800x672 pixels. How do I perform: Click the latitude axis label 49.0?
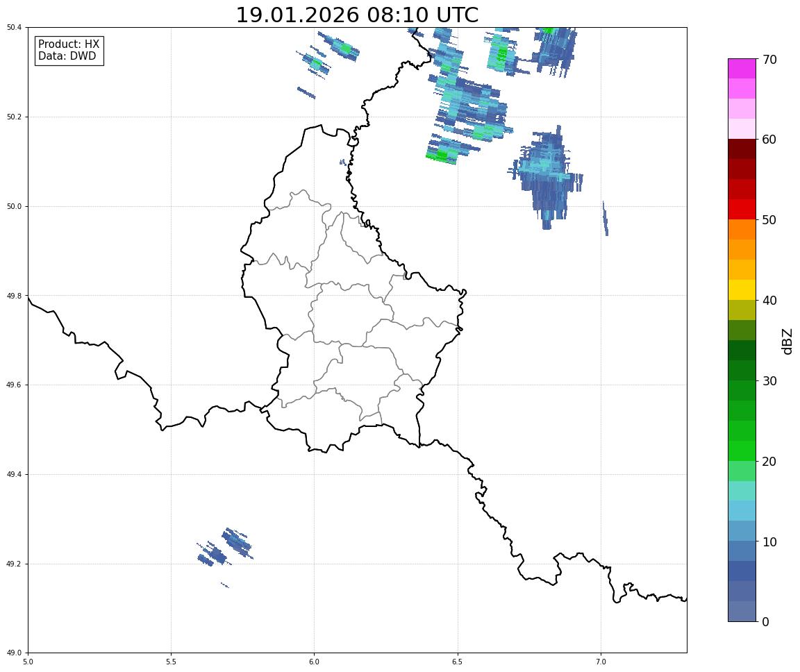pos(14,653)
